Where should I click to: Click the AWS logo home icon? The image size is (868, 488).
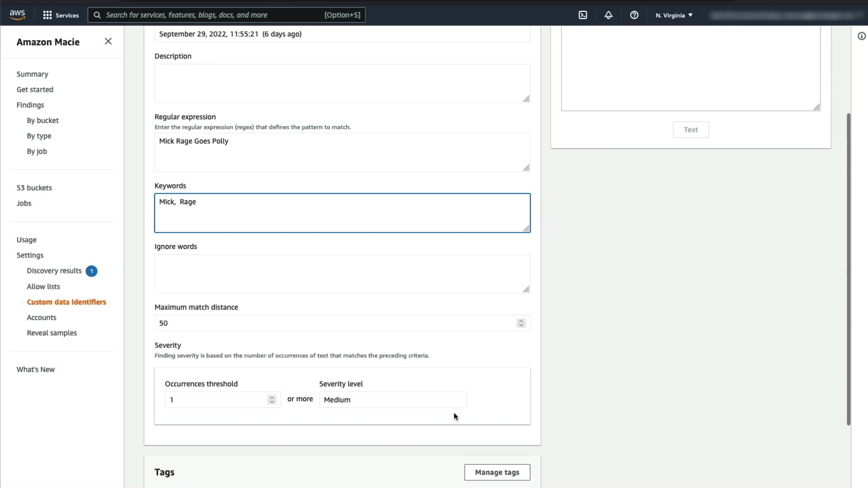coord(17,14)
